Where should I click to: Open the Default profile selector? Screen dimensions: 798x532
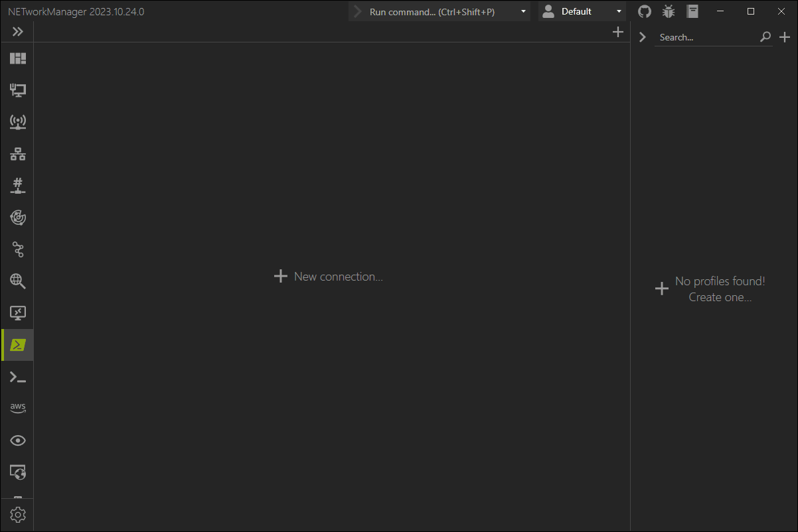[x=582, y=11]
